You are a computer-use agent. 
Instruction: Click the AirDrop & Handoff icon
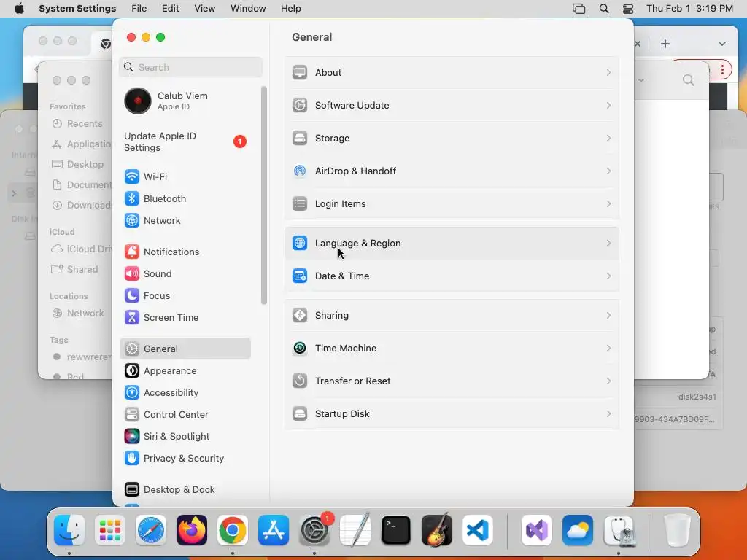point(300,171)
